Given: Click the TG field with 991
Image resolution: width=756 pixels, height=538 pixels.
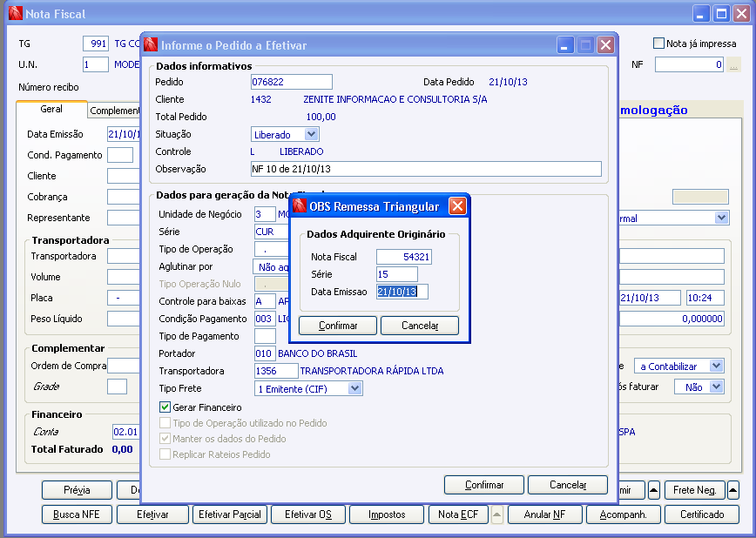Looking at the screenshot, I should pos(96,44).
